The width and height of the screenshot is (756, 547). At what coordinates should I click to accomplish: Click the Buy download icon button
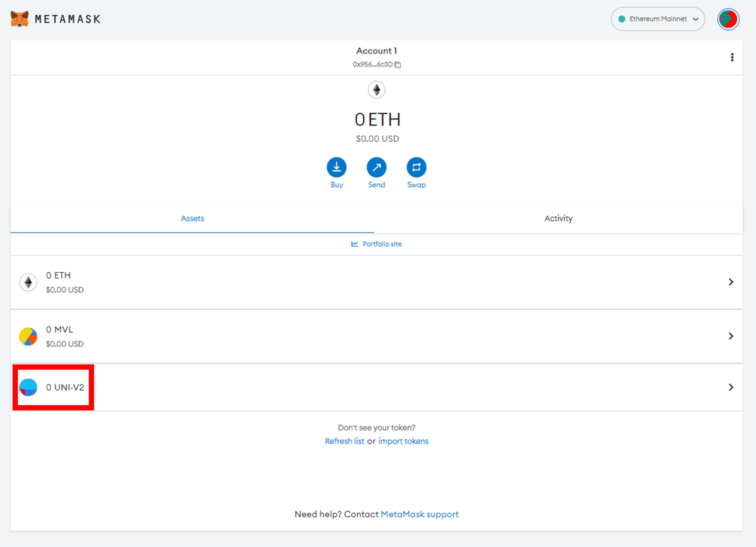(336, 167)
